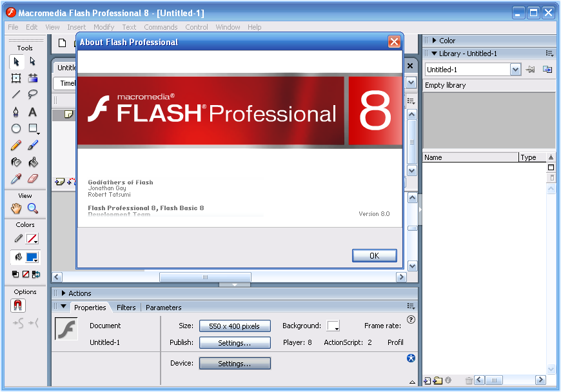Click the New Library Panel button

547,70
